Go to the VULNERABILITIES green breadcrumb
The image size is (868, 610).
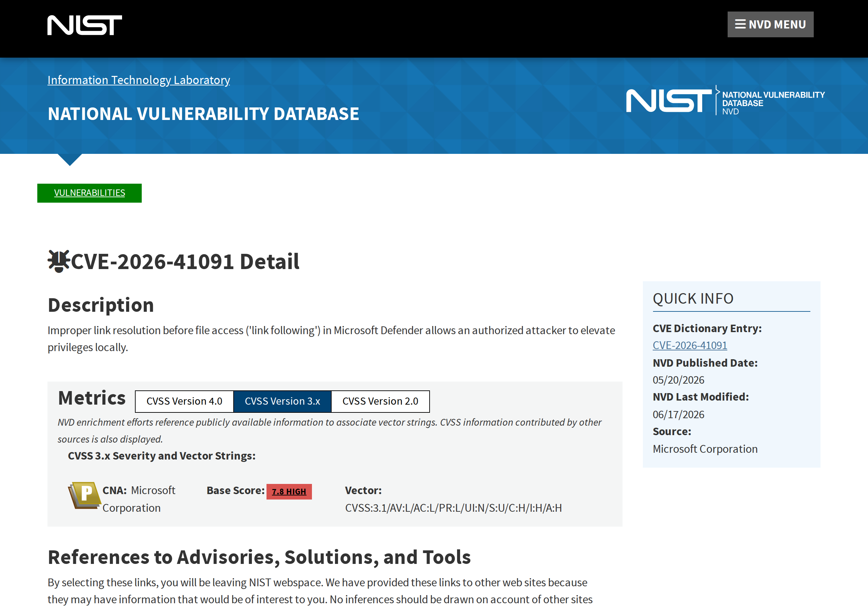[89, 193]
